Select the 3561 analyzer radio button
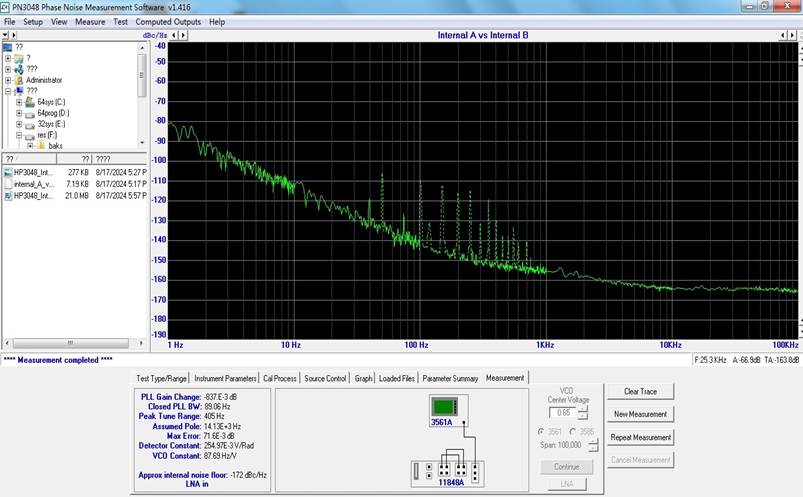 (541, 432)
